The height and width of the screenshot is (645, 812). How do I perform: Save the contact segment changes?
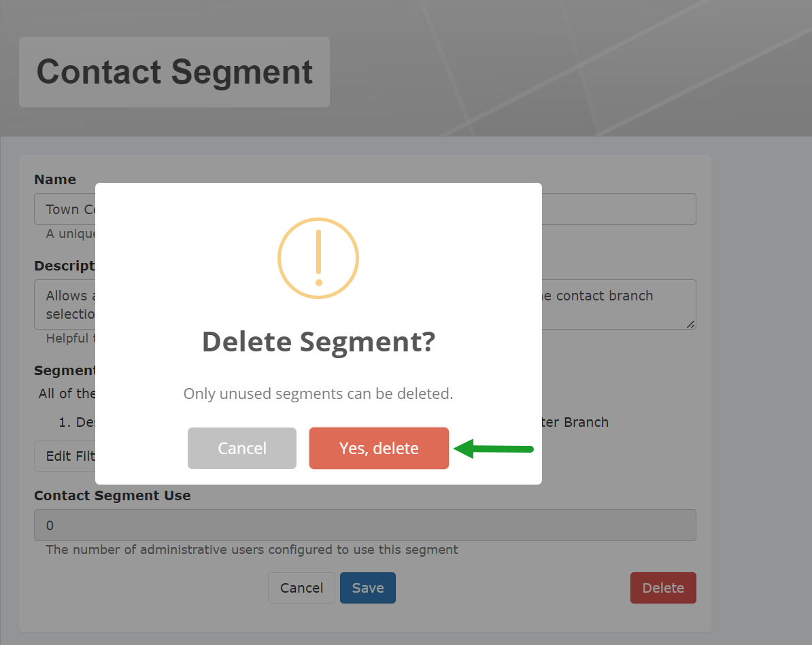click(367, 587)
